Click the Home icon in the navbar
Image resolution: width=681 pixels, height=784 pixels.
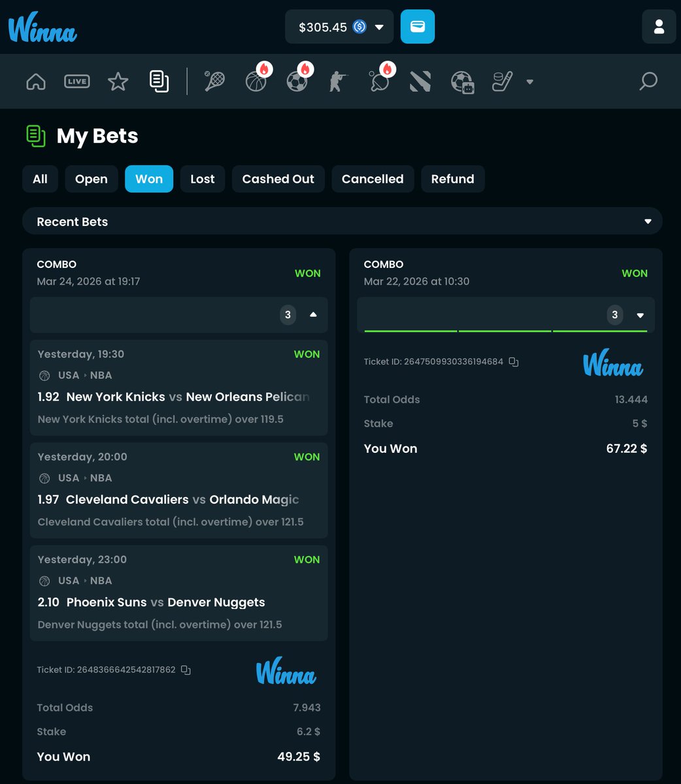pos(36,81)
